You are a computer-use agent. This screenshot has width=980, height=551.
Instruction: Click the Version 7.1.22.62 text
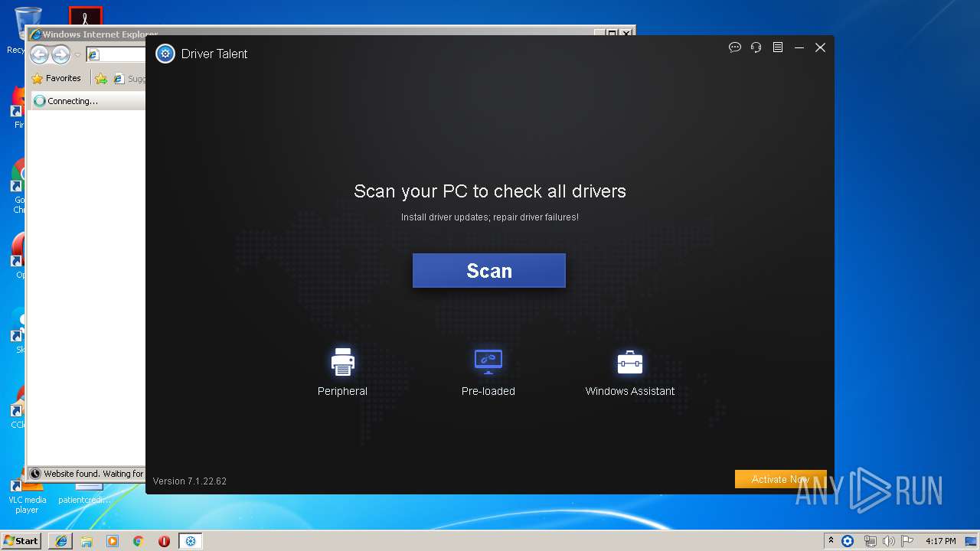189,481
